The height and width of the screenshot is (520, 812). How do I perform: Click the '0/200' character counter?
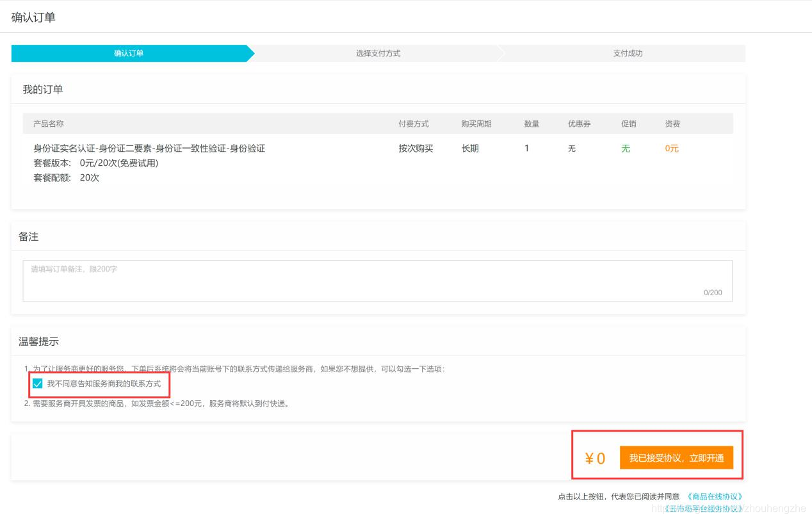713,293
